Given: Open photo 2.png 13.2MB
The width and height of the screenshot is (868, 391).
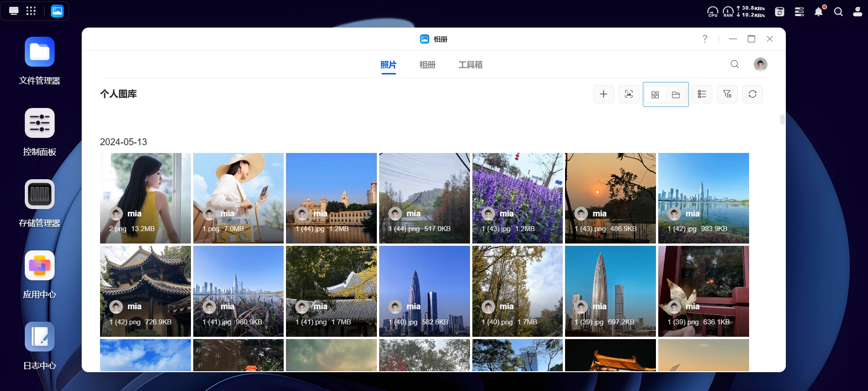Looking at the screenshot, I should (146, 198).
